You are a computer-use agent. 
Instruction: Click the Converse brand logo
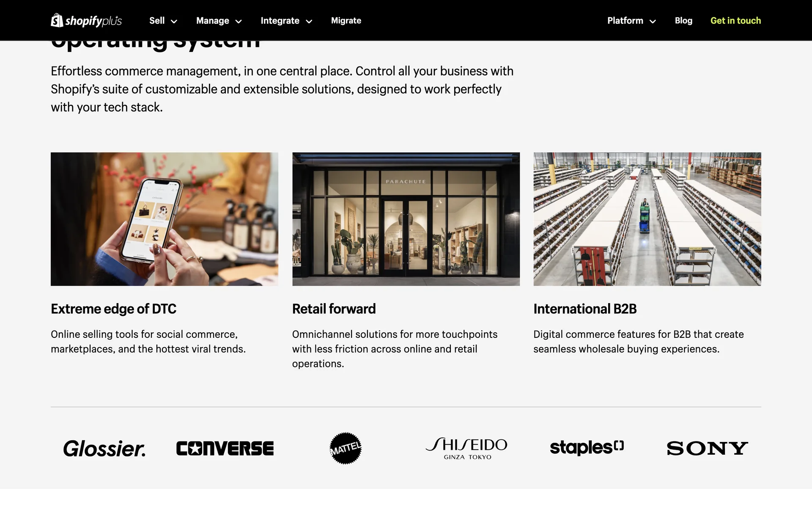coord(225,448)
